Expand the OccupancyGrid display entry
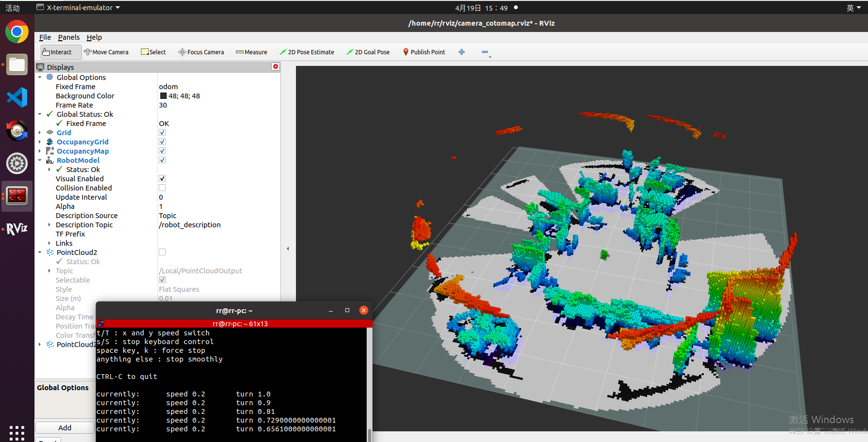The image size is (868, 442). 40,142
